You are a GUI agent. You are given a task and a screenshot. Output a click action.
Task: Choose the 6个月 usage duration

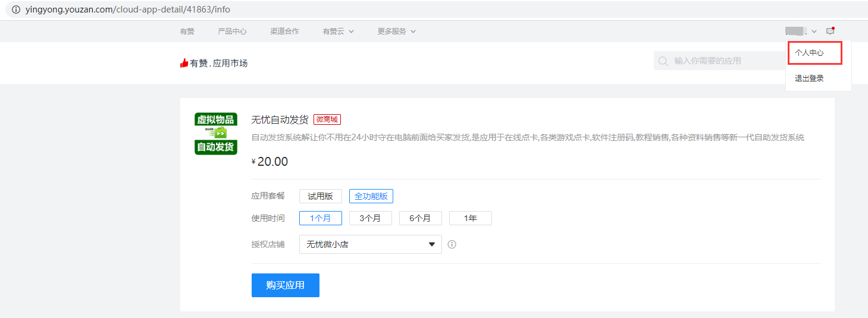(421, 218)
